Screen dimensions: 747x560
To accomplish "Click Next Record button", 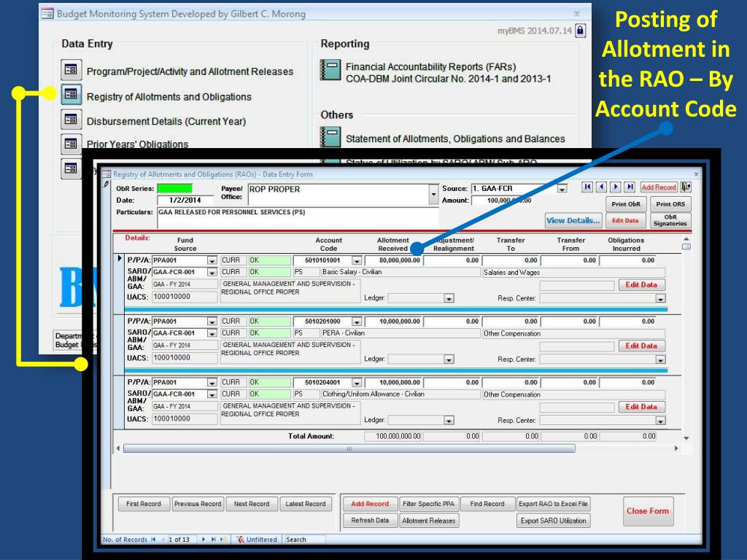I will (252, 504).
